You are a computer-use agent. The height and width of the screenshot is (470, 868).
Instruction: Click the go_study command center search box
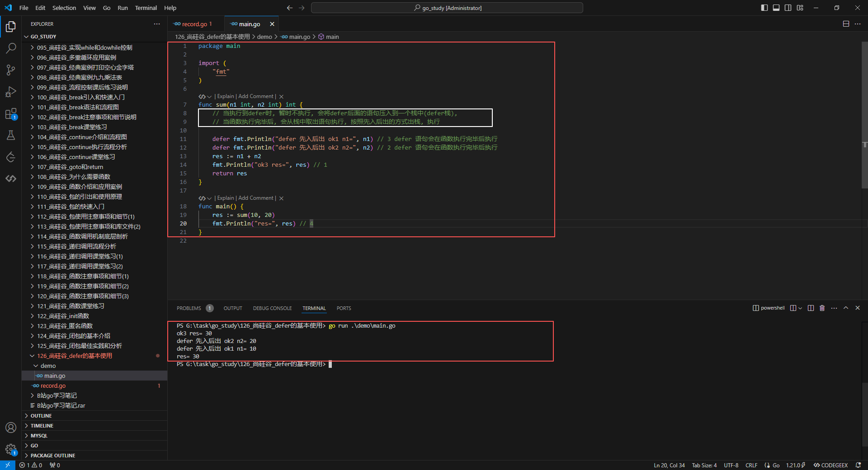pyautogui.click(x=447, y=8)
